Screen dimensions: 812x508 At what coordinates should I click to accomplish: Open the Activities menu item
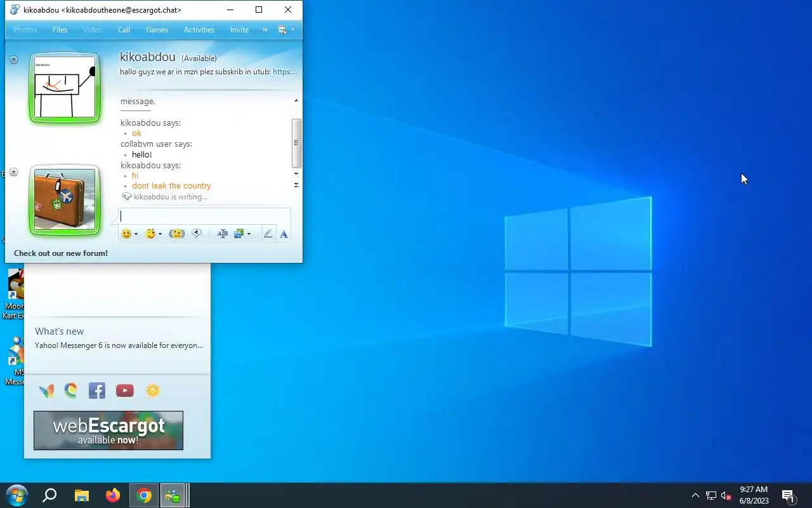(199, 30)
